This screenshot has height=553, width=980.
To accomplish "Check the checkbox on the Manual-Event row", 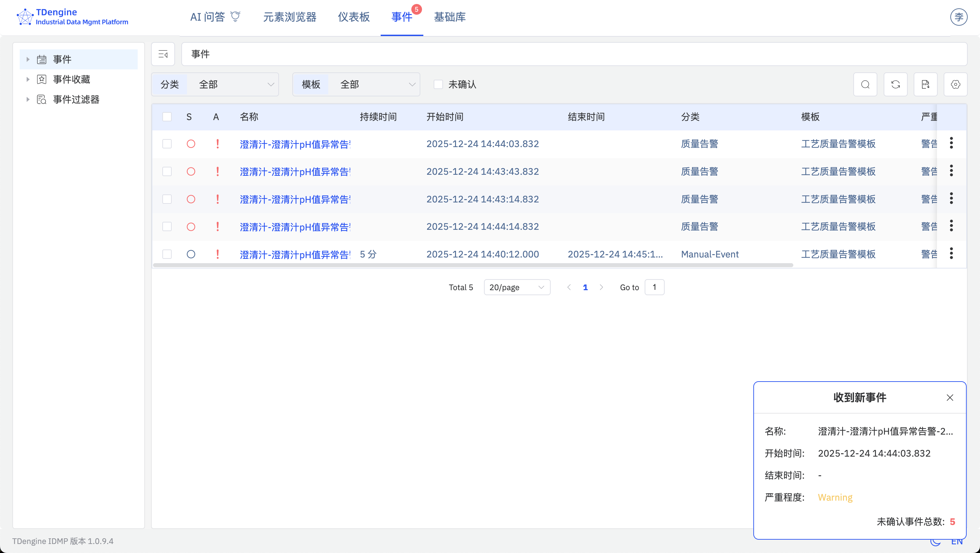I will (x=167, y=254).
